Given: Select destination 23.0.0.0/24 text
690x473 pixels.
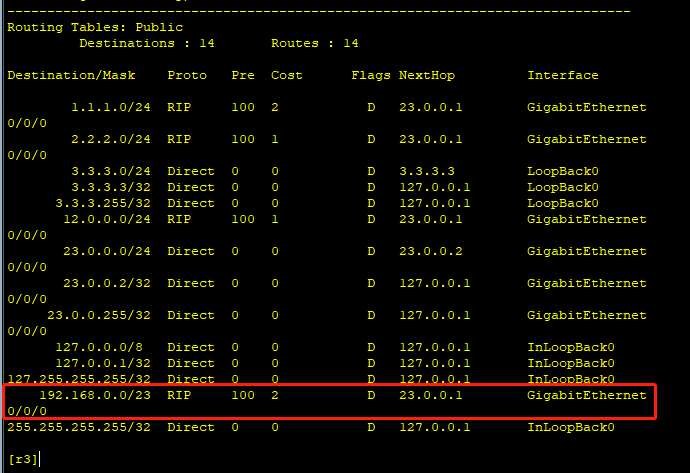Looking at the screenshot, I should click(106, 251).
